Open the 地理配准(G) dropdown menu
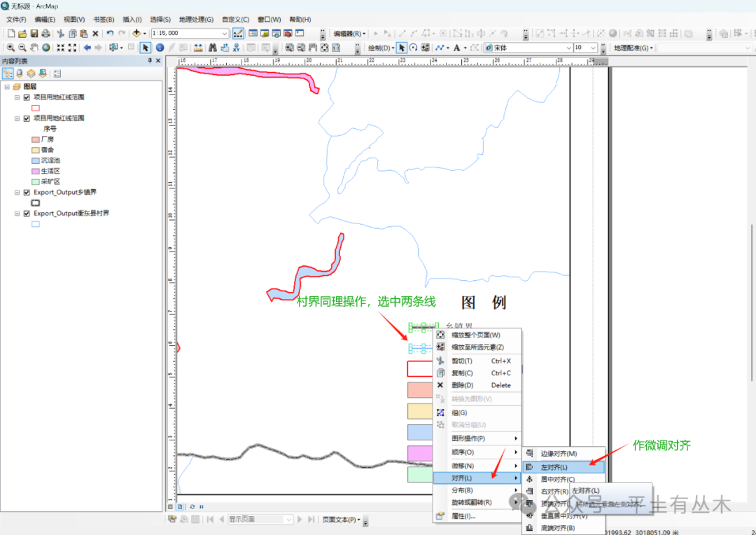This screenshot has width=756, height=535. (x=633, y=48)
